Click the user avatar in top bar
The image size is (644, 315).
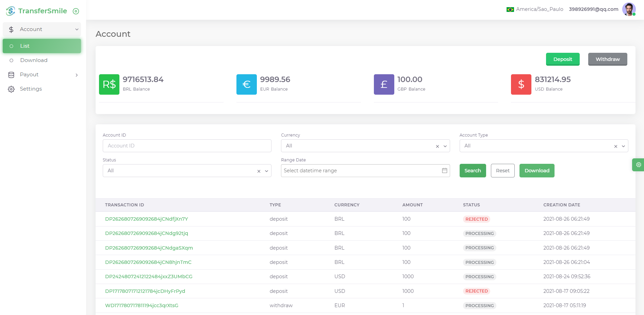(628, 9)
